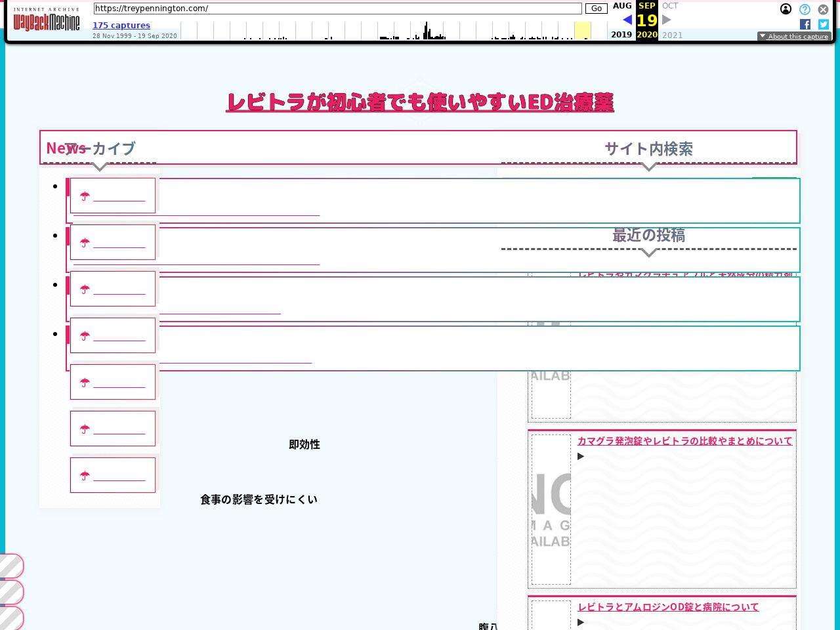Click the Wayback Machine logo

click(46, 21)
